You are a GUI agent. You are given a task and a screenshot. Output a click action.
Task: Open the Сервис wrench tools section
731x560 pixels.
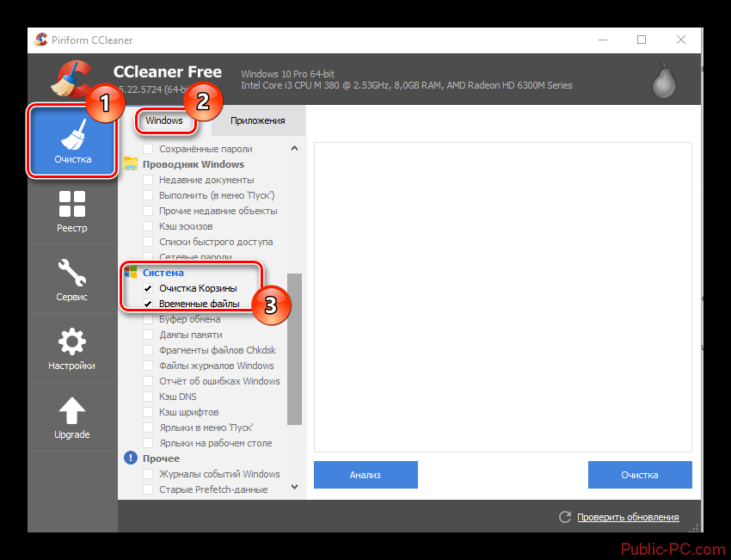click(x=72, y=279)
